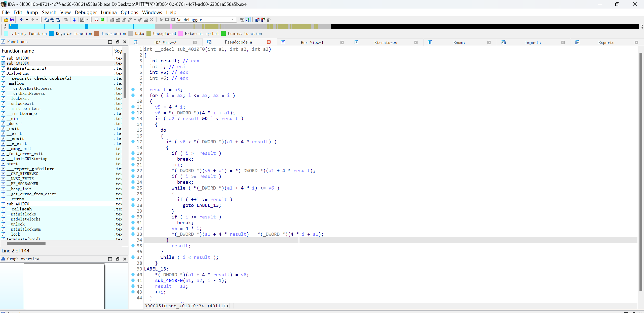Click the Regular function legend color swatch
Screen dimensions: 644x313
pyautogui.click(x=51, y=33)
